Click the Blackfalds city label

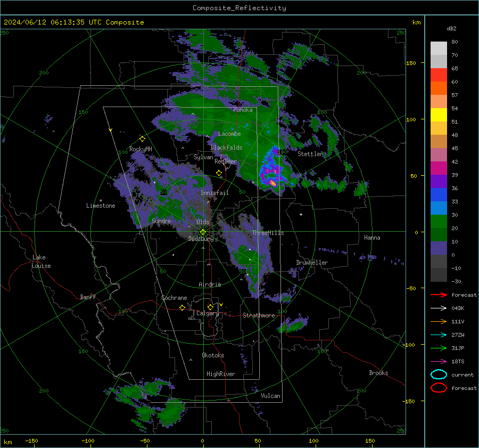click(226, 148)
